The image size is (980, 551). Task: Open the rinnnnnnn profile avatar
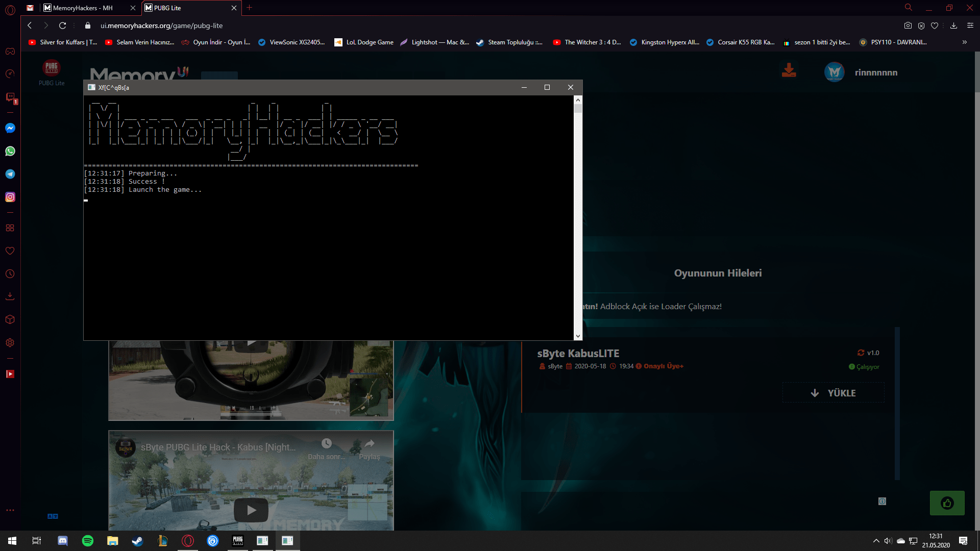tap(835, 72)
